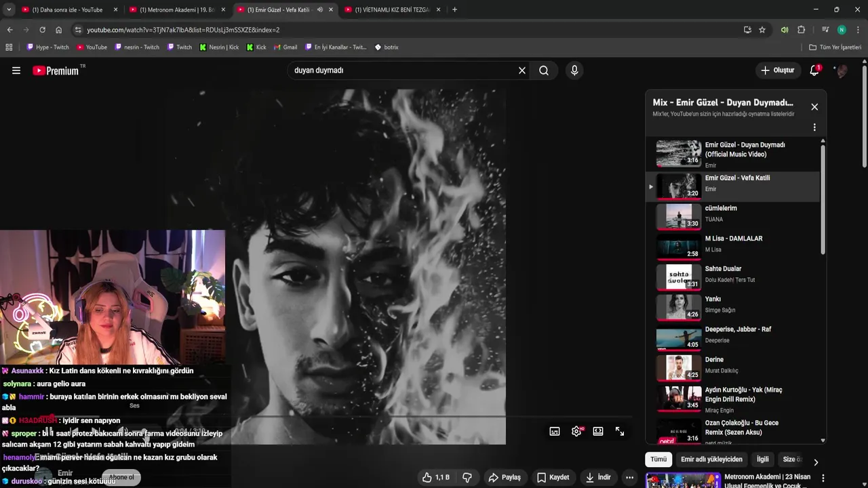Open more actions ellipsis below video

629,477
